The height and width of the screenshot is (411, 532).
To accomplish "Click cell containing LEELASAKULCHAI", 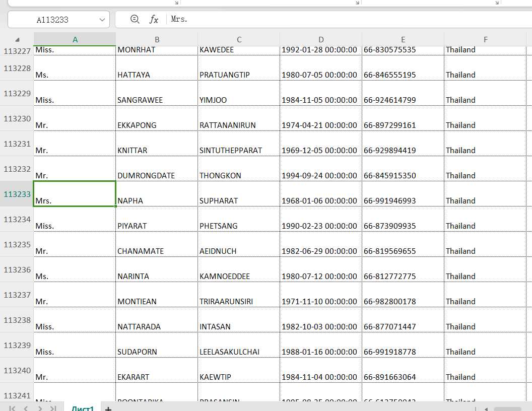I will [239, 345].
